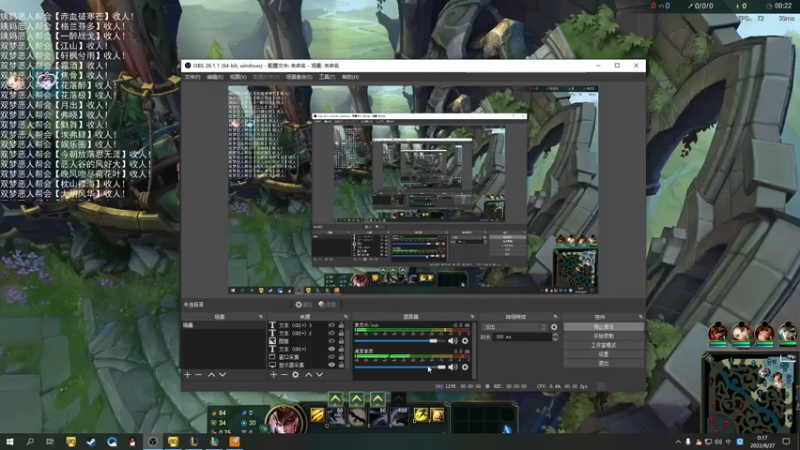Click the Studio Mode button in Controls

(604, 345)
